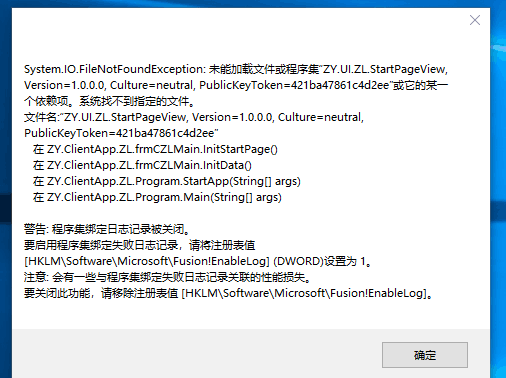Click the frmCZLMain.InitData() stack trace line
Image resolution: width=506 pixels, height=378 pixels.
[x=142, y=165]
